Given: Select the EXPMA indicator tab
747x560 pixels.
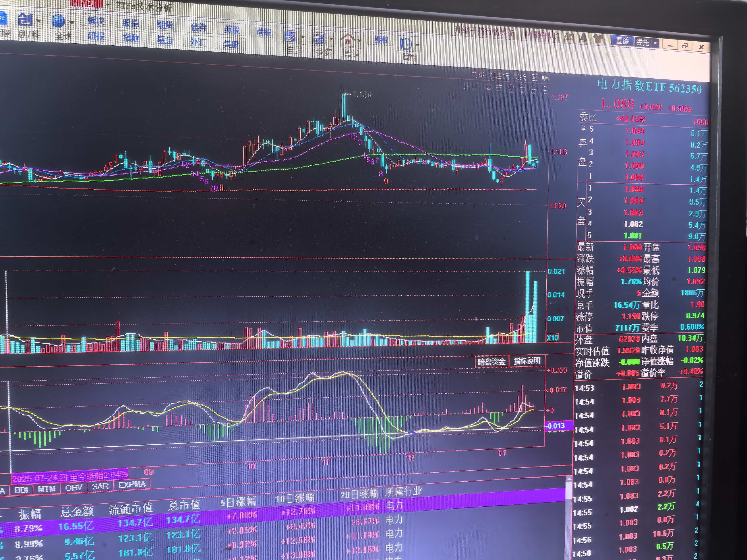Looking at the screenshot, I should [x=132, y=485].
